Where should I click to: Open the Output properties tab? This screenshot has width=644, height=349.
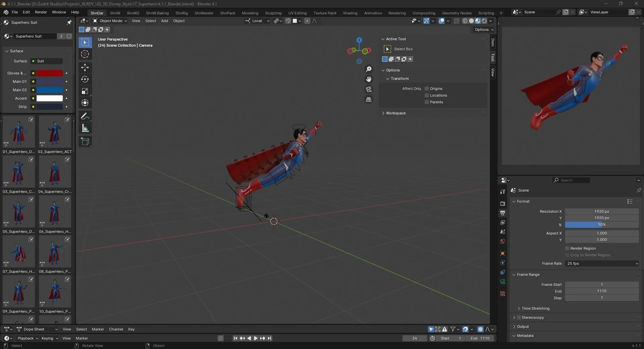(502, 213)
